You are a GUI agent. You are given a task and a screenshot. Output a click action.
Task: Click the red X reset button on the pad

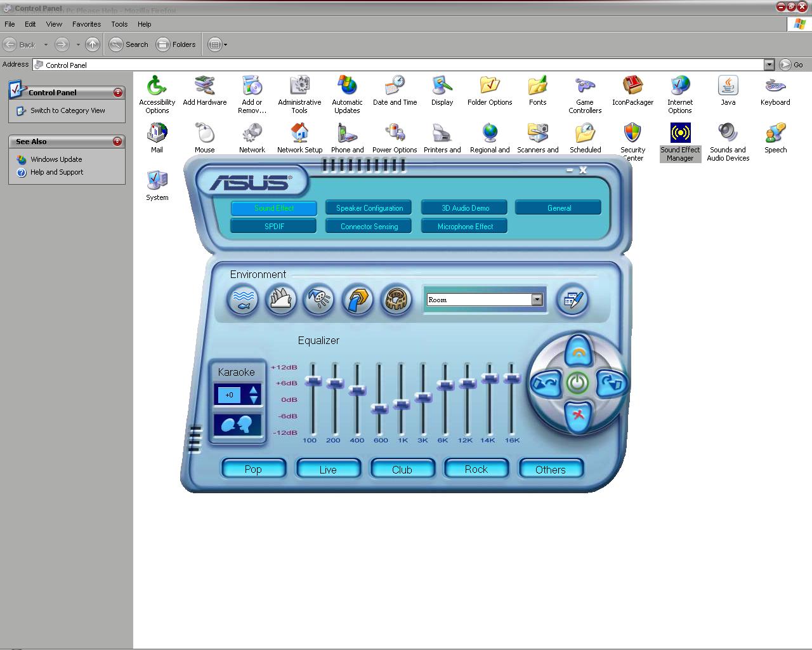point(577,416)
